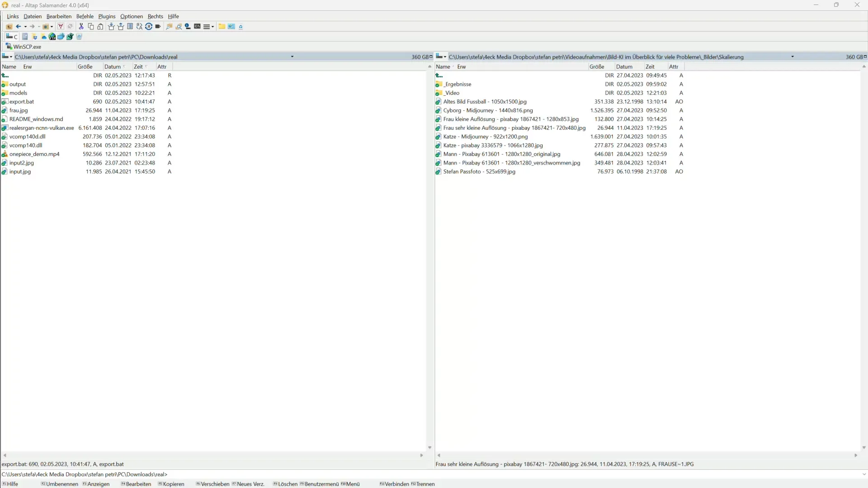Click the black tag label icon

tap(158, 27)
